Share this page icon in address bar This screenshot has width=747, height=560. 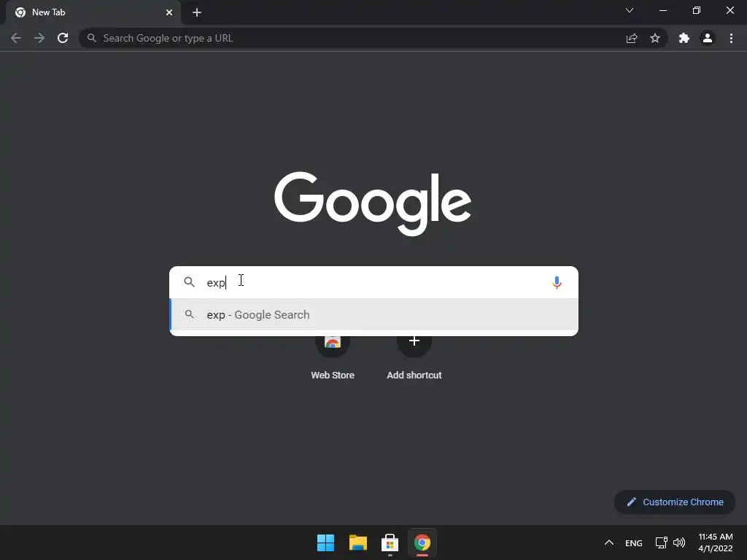pos(632,38)
